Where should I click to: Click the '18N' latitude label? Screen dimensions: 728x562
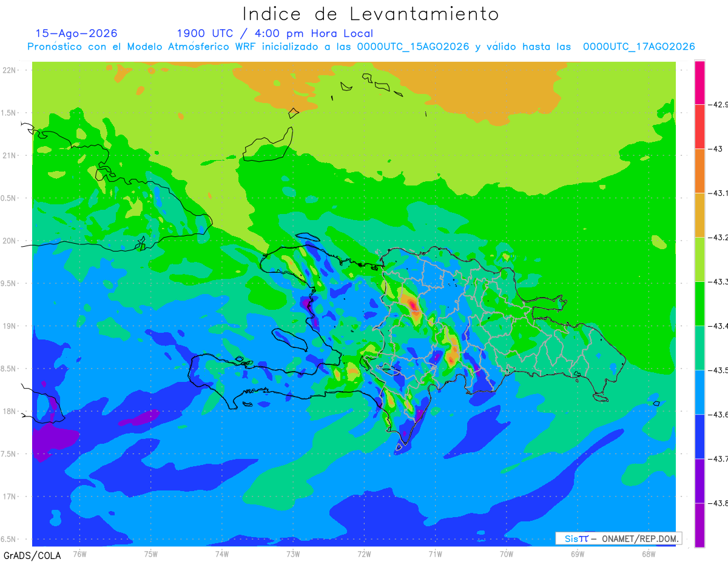coord(9,411)
